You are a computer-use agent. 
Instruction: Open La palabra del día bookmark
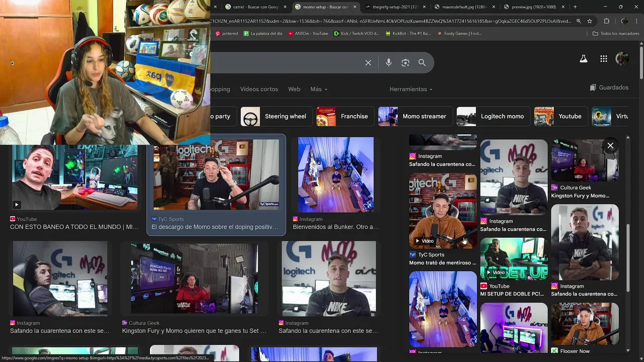click(x=263, y=34)
